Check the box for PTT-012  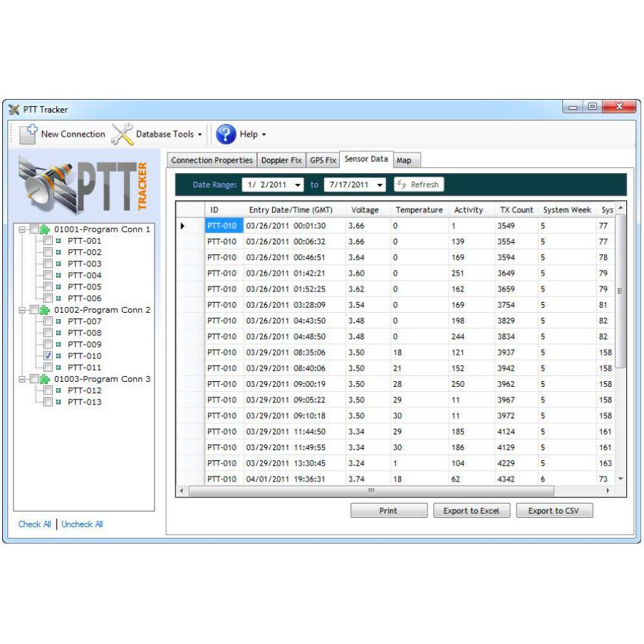pyautogui.click(x=48, y=390)
